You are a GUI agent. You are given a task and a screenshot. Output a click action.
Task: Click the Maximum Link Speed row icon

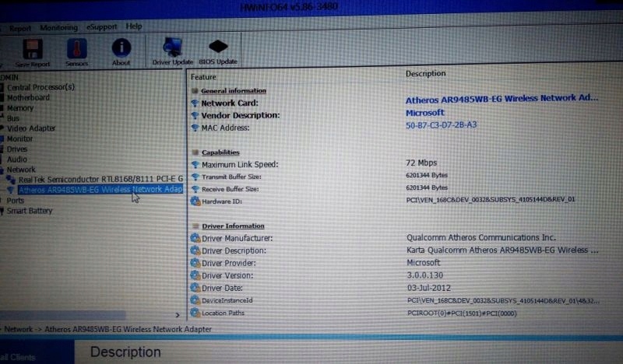195,164
